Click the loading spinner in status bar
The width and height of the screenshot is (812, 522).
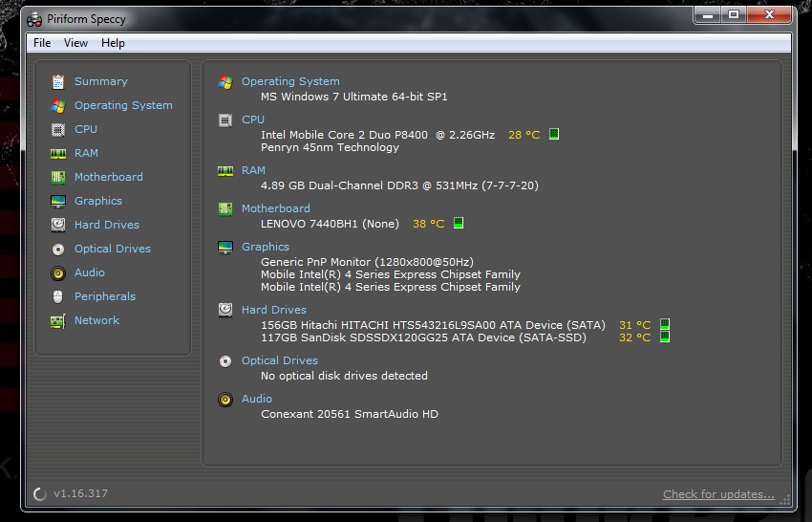pyautogui.click(x=40, y=494)
